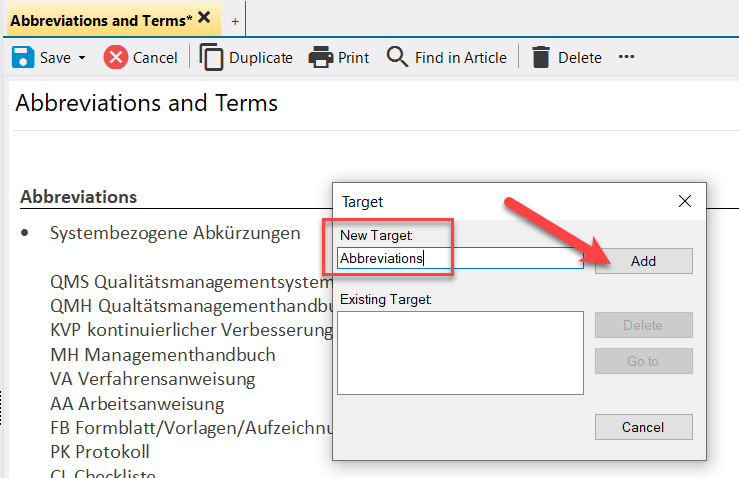This screenshot has width=739, height=478.
Task: Click the Existing Target list box
Action: tap(460, 352)
